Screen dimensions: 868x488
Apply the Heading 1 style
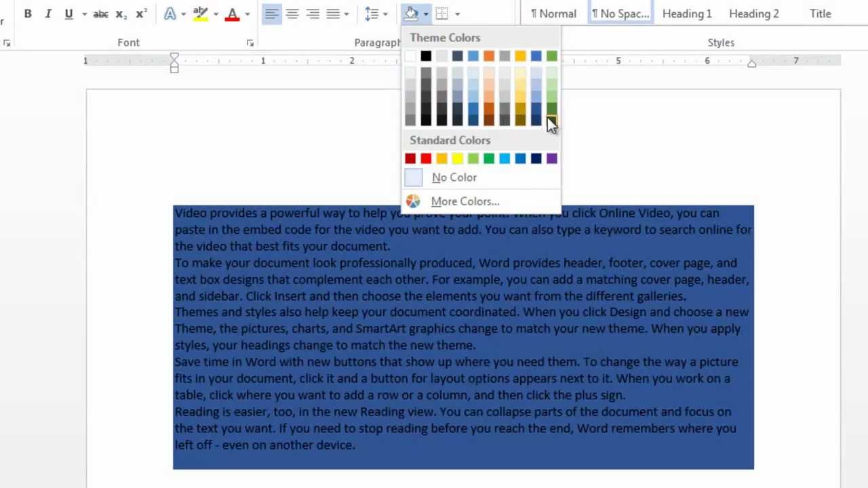[x=687, y=14]
